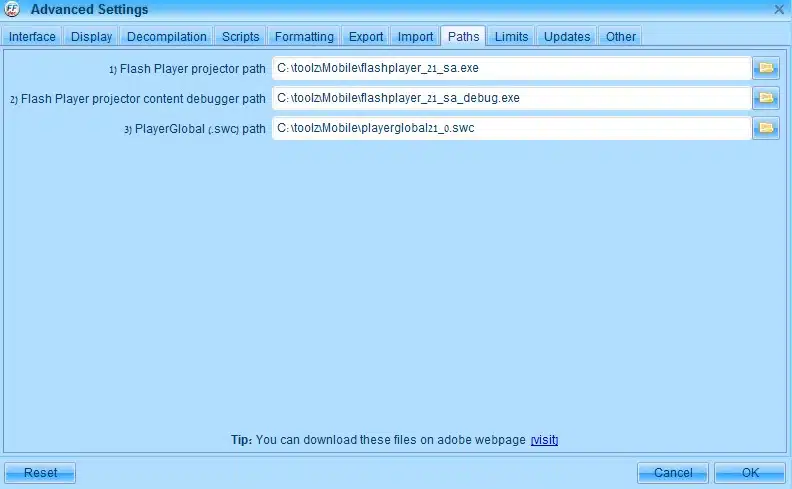
Task: Browse for projector content debugger path
Action: point(766,98)
